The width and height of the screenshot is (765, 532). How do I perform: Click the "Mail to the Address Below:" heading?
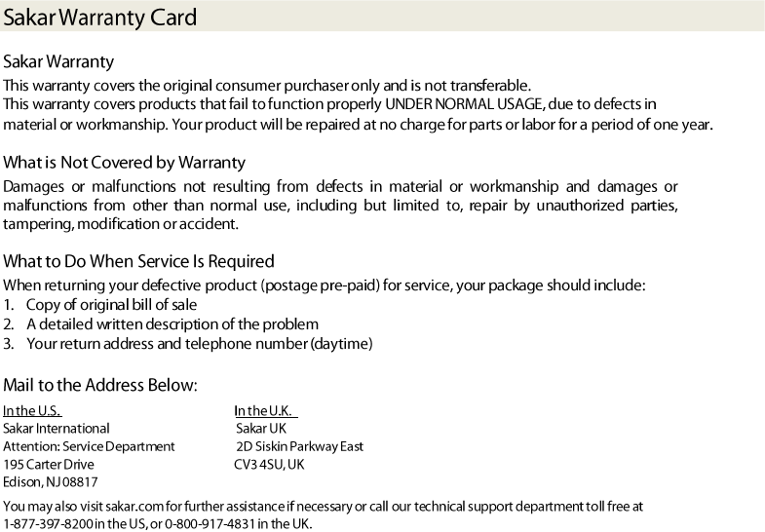(x=100, y=385)
